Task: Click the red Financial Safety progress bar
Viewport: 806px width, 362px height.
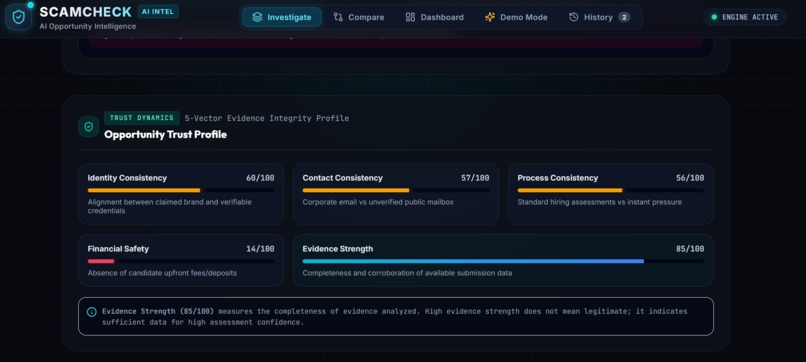Action: tap(181, 261)
